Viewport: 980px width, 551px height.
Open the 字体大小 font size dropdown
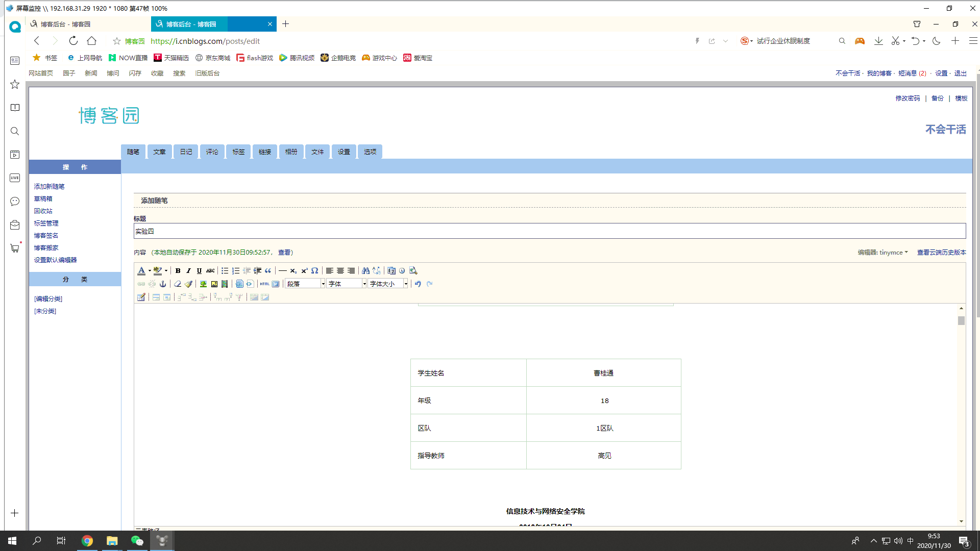tap(406, 284)
